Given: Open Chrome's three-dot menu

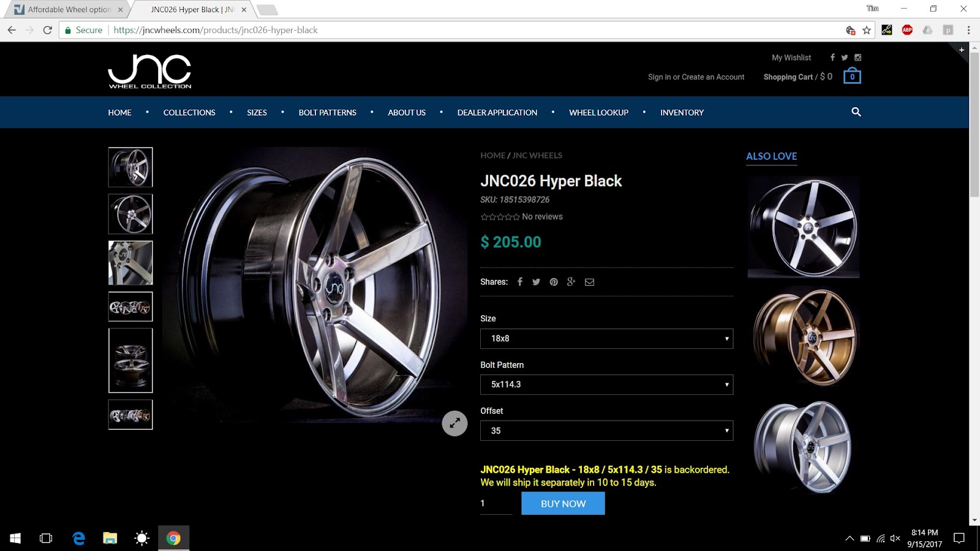Looking at the screenshot, I should click(968, 30).
